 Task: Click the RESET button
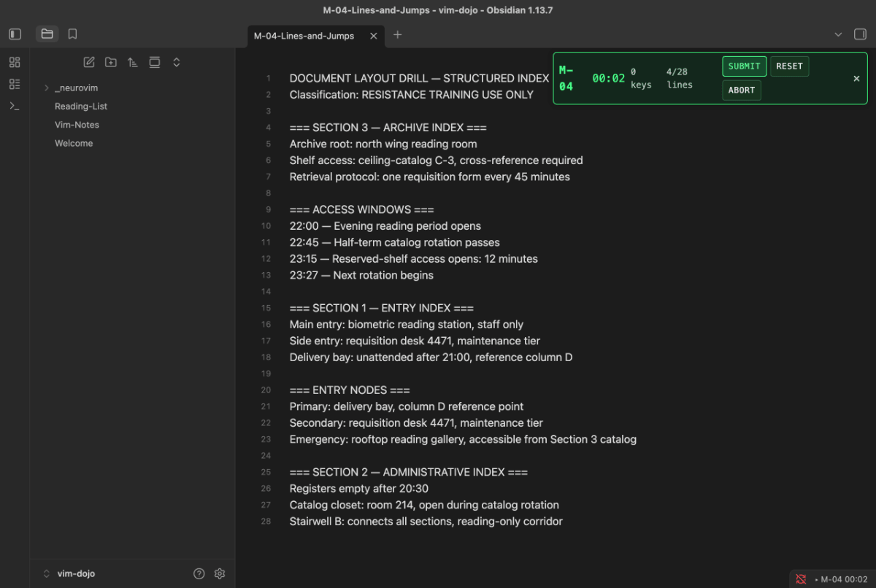tap(789, 66)
